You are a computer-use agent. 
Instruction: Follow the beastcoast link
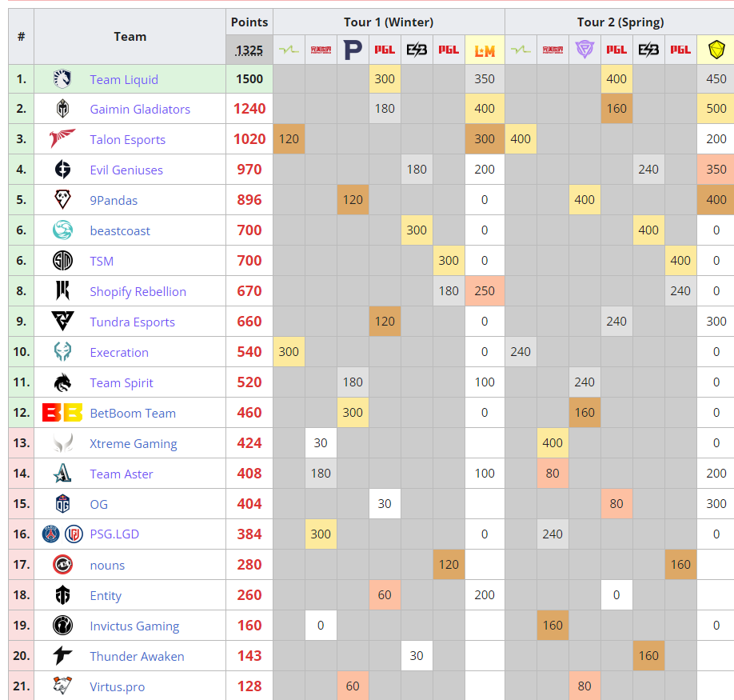(120, 231)
